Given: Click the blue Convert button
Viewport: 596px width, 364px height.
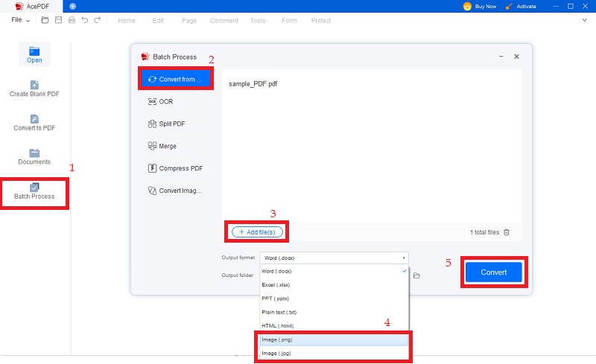Looking at the screenshot, I should [x=494, y=272].
